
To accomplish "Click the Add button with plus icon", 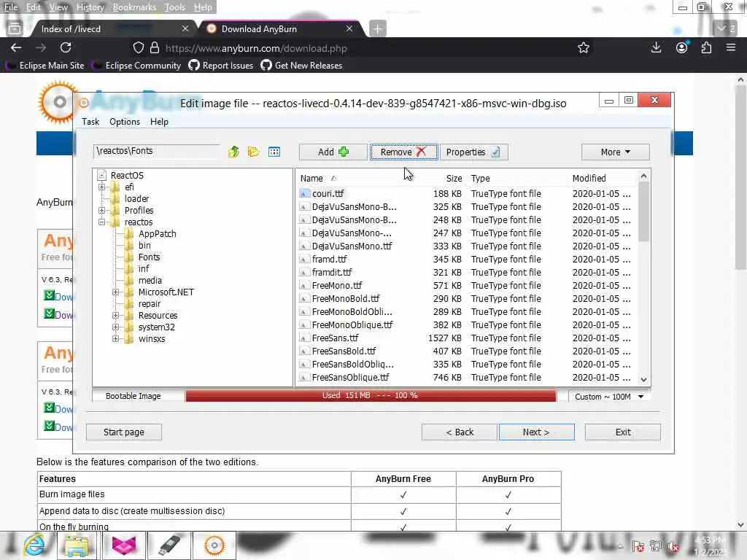I will 333,152.
